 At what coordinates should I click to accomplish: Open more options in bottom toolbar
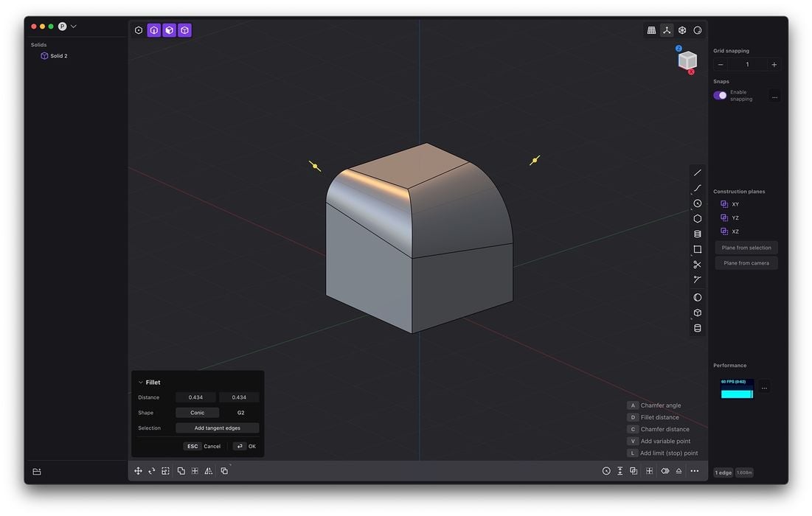tap(694, 471)
